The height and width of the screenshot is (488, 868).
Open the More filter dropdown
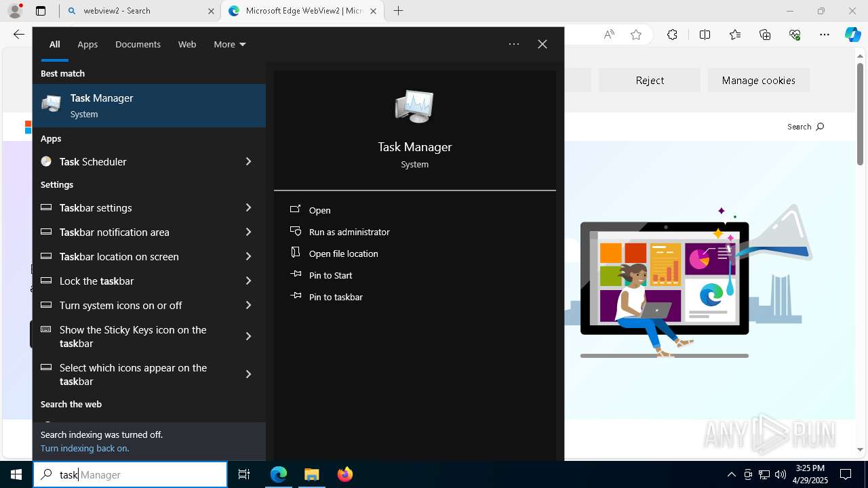click(229, 44)
